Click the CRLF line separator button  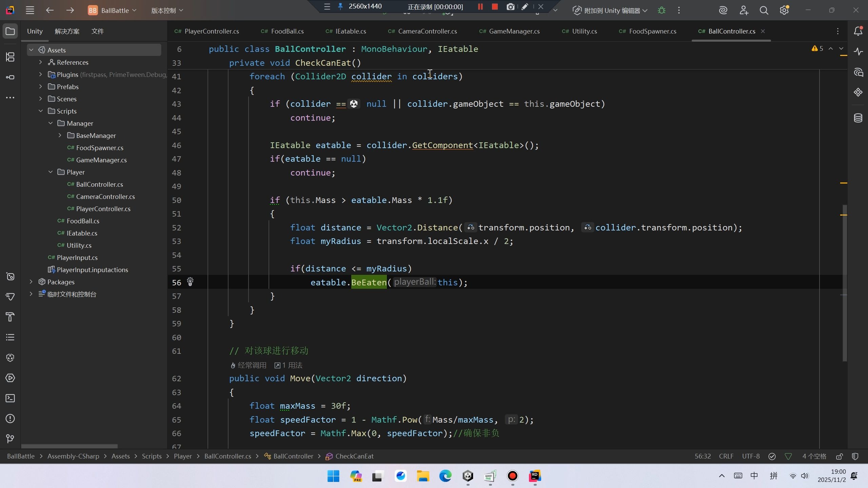[x=726, y=456]
